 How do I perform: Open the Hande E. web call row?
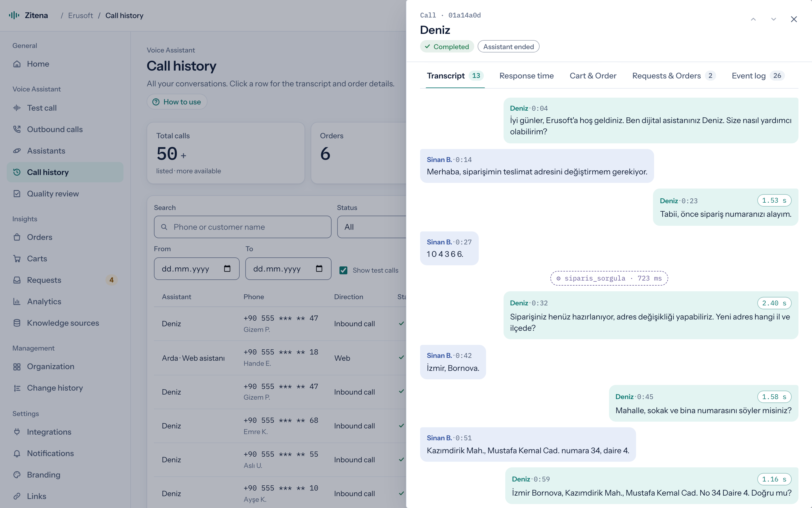point(280,358)
